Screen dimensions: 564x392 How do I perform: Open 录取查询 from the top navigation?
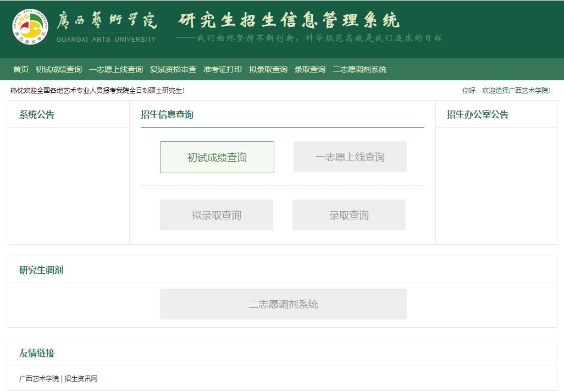[310, 69]
